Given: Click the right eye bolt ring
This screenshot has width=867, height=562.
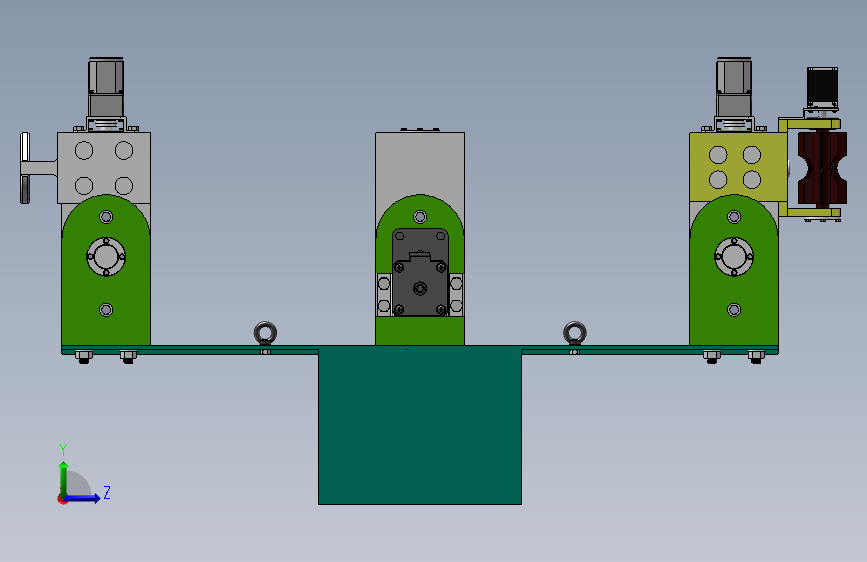Looking at the screenshot, I should coord(575,333).
